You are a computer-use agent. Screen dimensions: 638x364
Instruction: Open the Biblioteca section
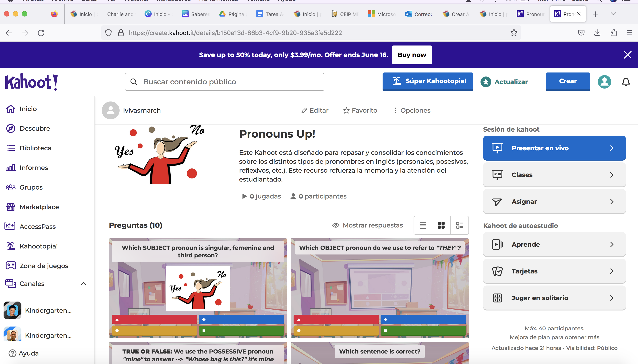coord(35,148)
